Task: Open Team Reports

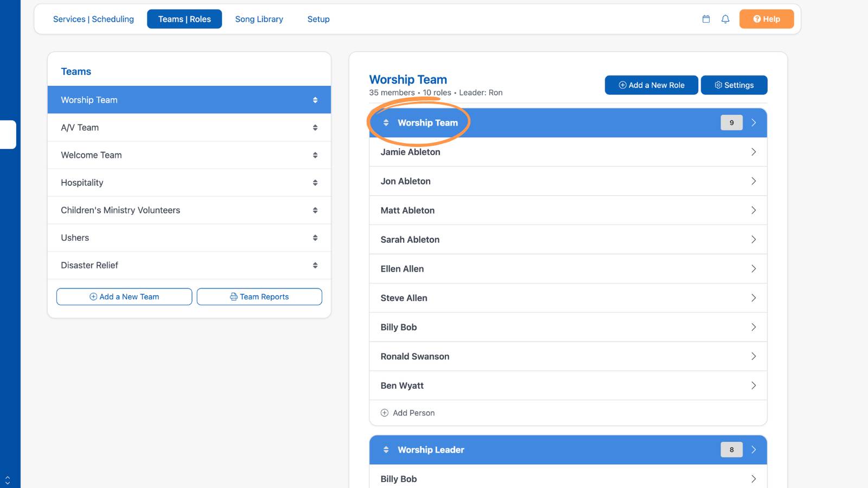Action: (x=259, y=297)
